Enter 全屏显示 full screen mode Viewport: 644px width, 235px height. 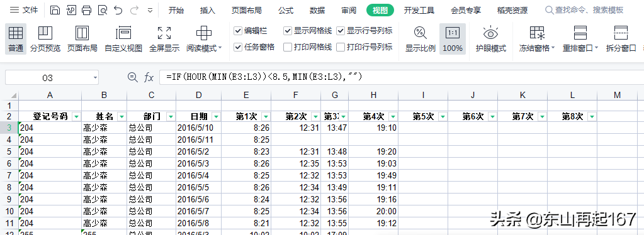pos(164,38)
